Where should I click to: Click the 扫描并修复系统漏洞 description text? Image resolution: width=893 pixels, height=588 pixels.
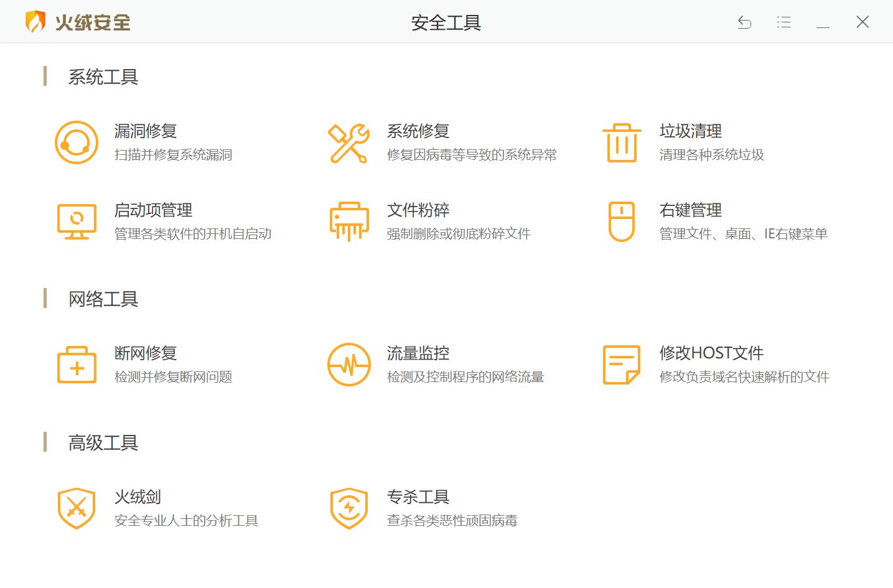click(x=174, y=155)
